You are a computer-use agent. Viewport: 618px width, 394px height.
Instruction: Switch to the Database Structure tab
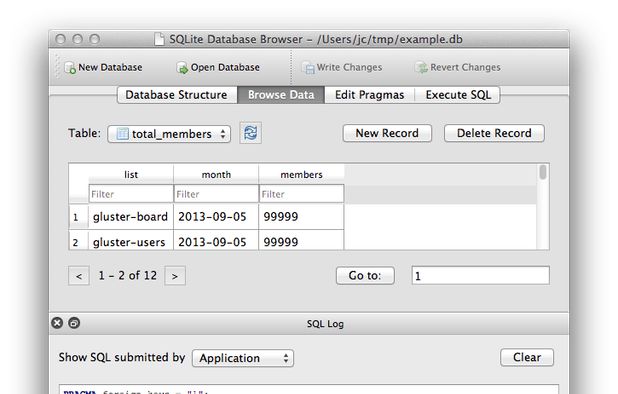pyautogui.click(x=177, y=95)
